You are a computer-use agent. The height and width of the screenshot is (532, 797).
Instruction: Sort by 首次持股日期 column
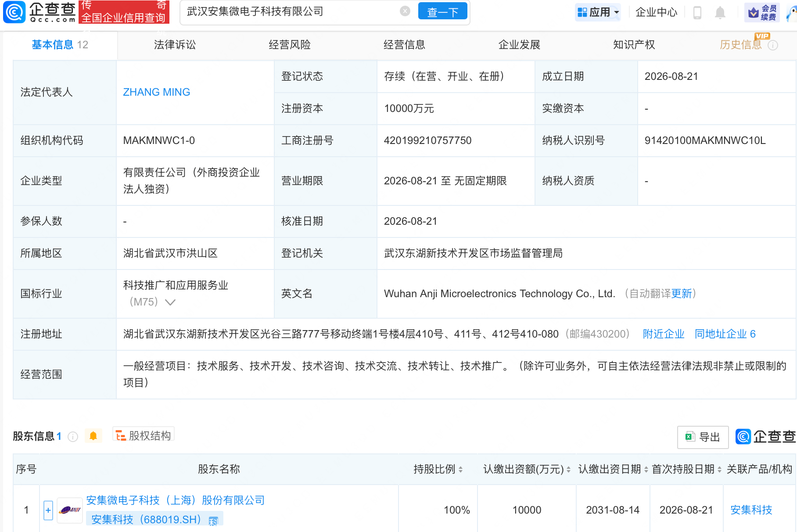719,470
